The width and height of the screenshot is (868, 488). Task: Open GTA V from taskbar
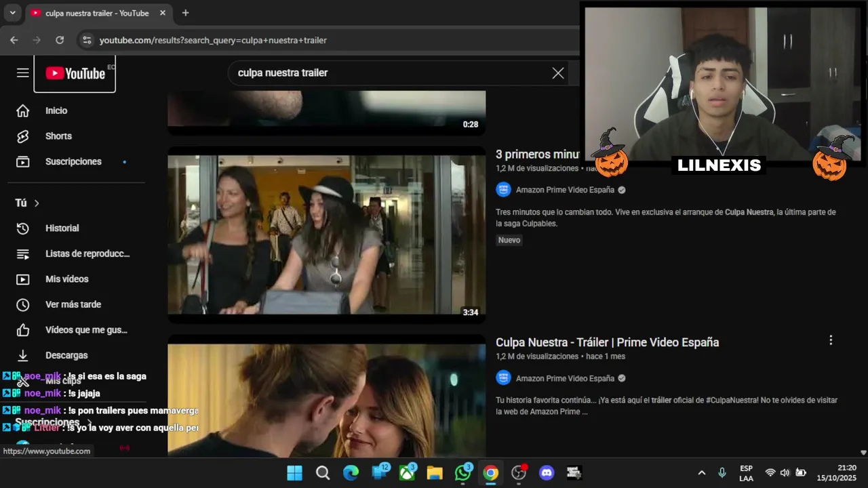point(574,472)
